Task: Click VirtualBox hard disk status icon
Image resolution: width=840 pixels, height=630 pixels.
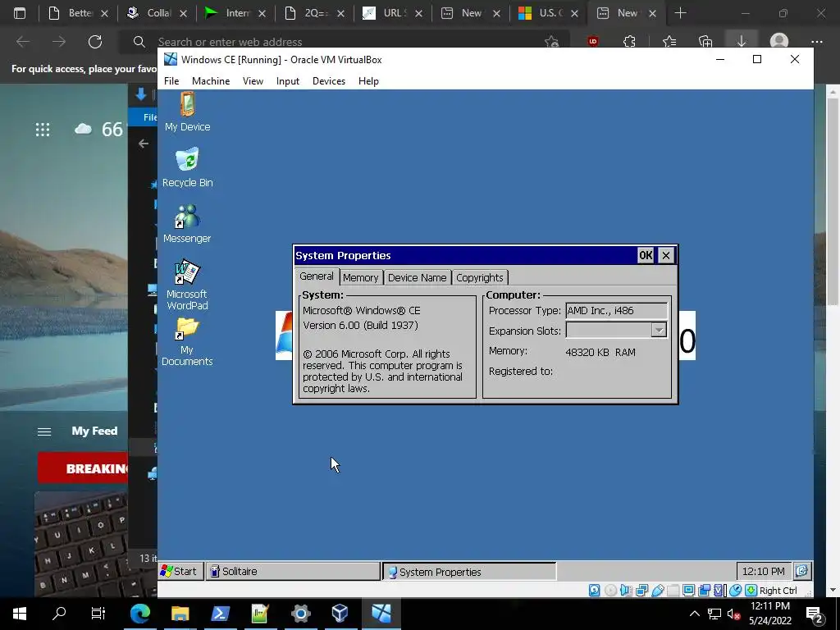Action: (594, 591)
